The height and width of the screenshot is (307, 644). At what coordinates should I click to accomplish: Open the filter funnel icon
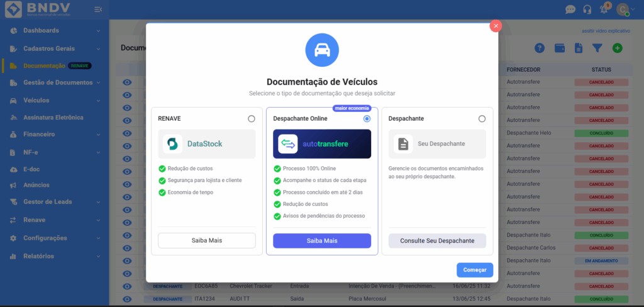pos(597,48)
